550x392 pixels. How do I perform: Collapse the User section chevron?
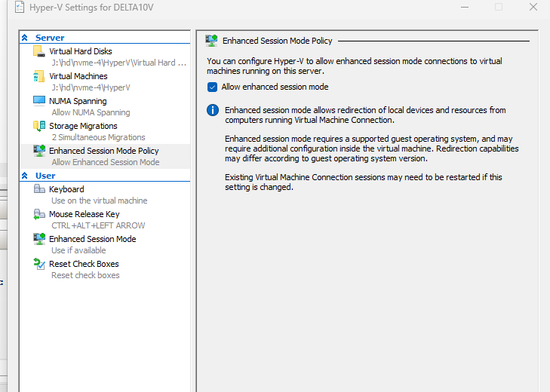pos(25,176)
